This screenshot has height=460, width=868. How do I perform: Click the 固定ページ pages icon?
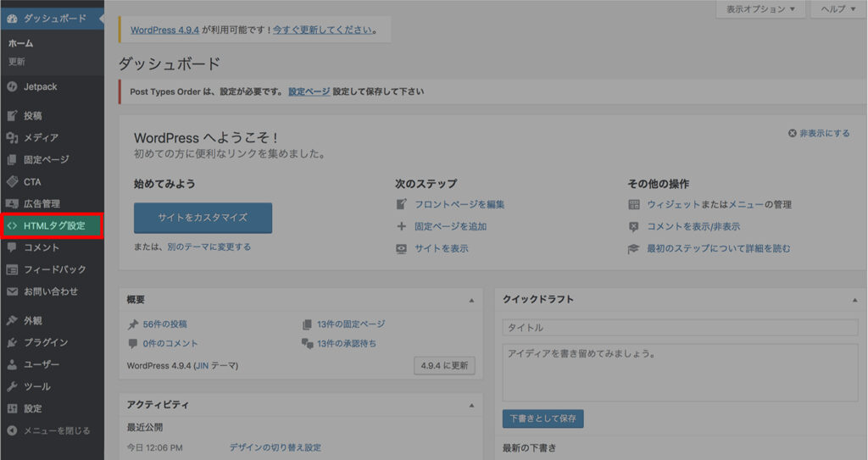pyautogui.click(x=12, y=160)
